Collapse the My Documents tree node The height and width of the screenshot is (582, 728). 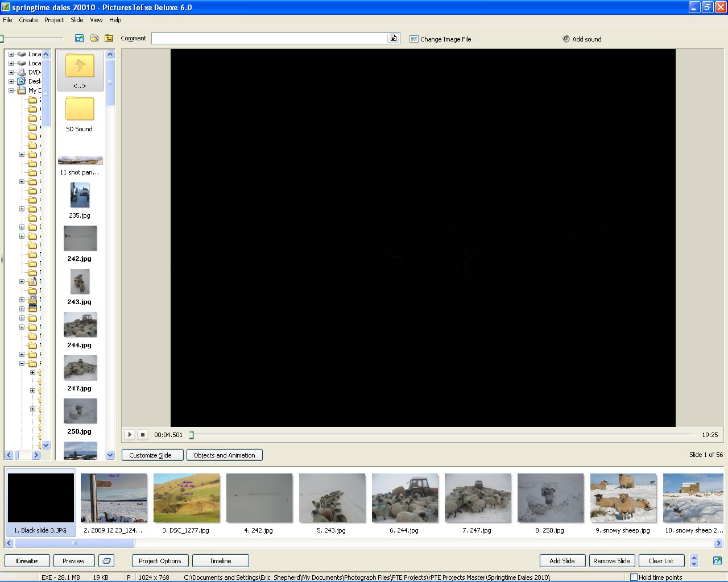(11, 90)
